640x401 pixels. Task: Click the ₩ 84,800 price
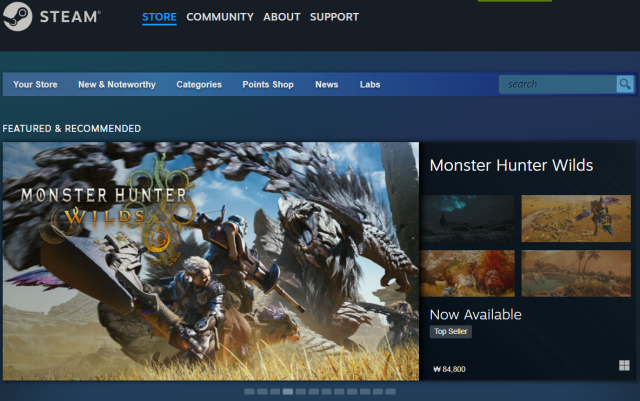tap(449, 369)
